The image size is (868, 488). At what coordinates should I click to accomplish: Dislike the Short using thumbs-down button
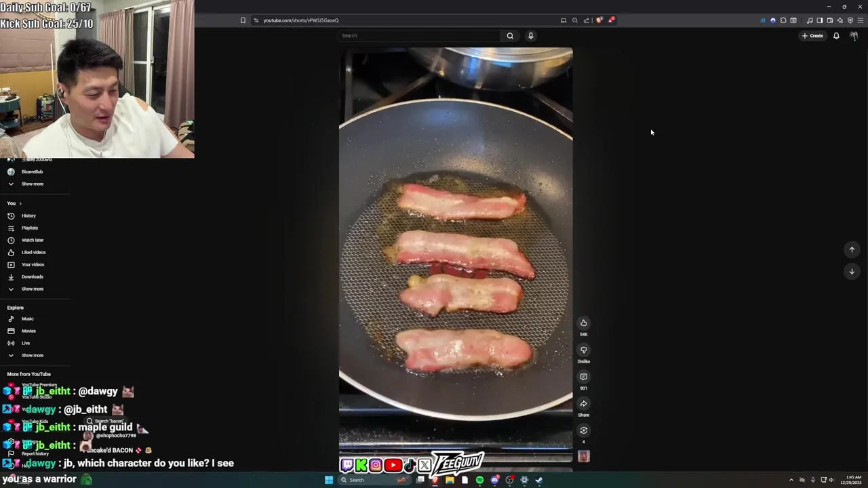(583, 350)
